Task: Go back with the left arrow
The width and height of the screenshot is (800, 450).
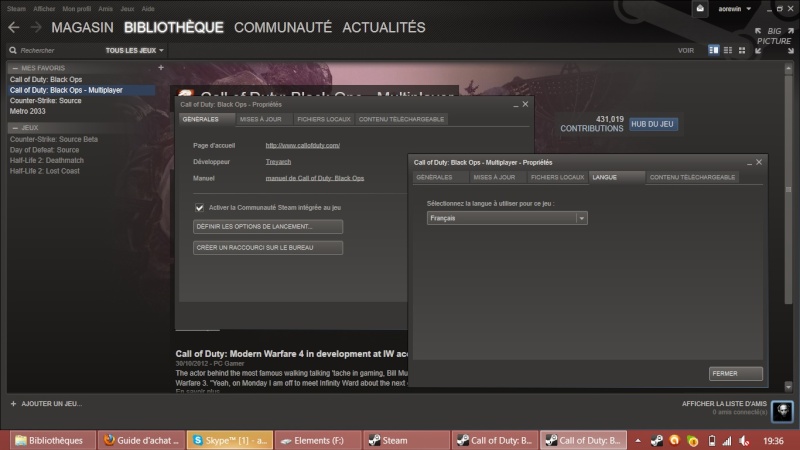Action: (x=14, y=28)
